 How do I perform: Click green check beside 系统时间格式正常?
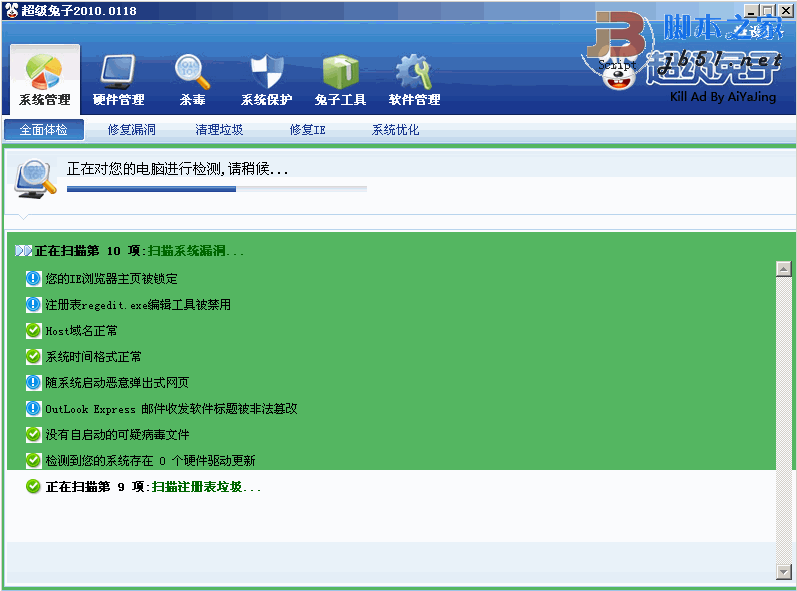33,357
